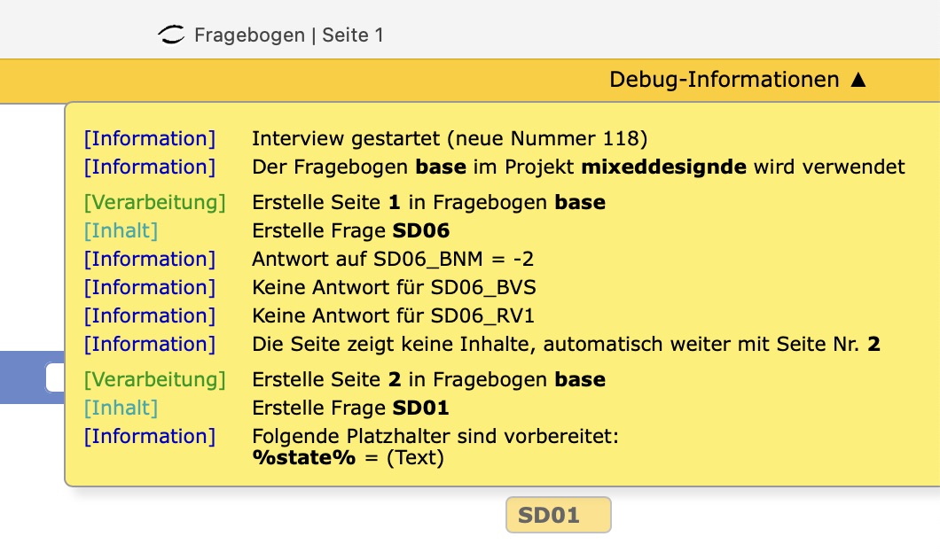This screenshot has width=940, height=560.
Task: Click the first [Verarbeitung] tag
Action: 154,202
